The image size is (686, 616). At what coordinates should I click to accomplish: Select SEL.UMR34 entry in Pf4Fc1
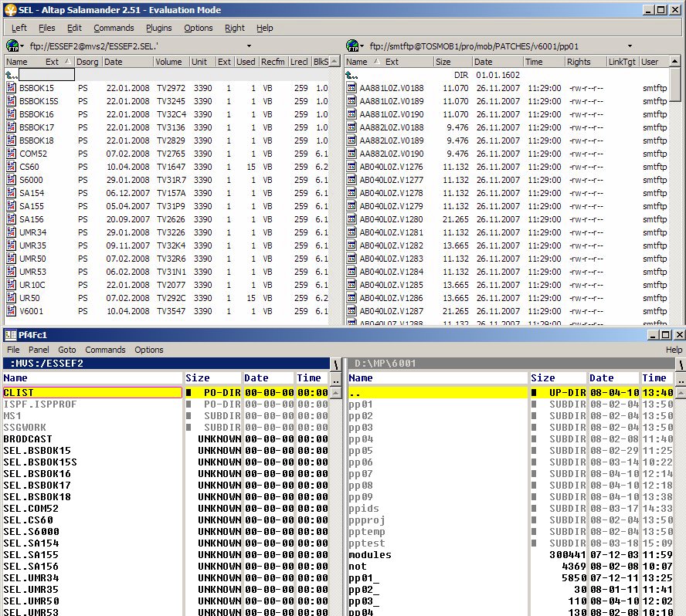coord(31,578)
